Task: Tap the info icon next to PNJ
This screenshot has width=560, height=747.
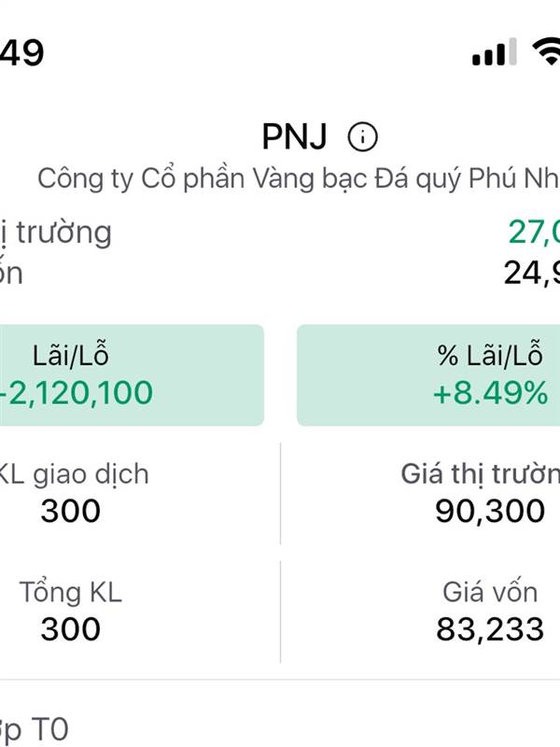Action: click(362, 137)
